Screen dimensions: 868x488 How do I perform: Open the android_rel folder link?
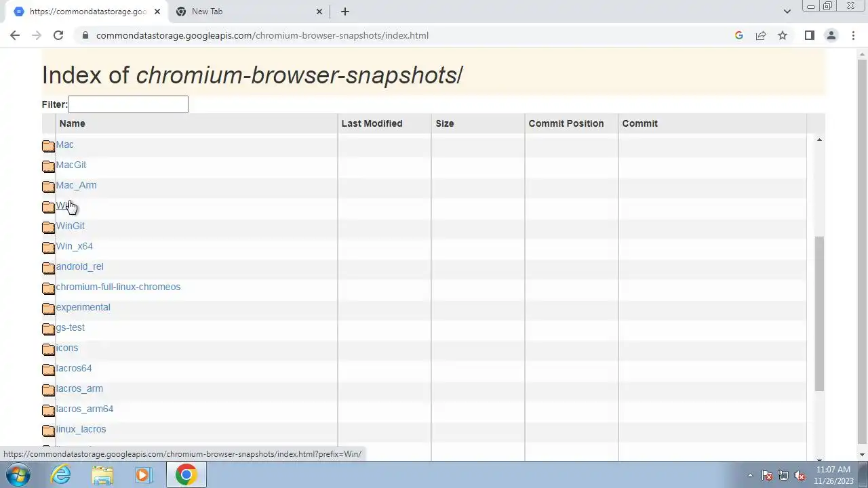tap(79, 266)
